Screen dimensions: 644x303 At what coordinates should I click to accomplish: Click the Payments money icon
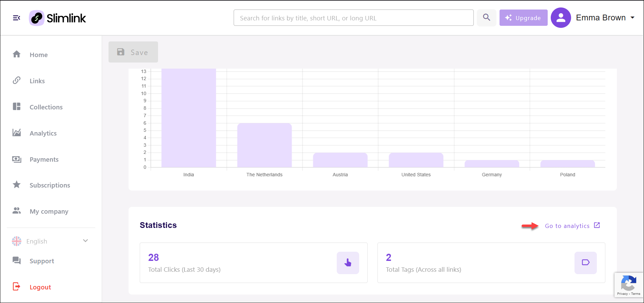(17, 159)
